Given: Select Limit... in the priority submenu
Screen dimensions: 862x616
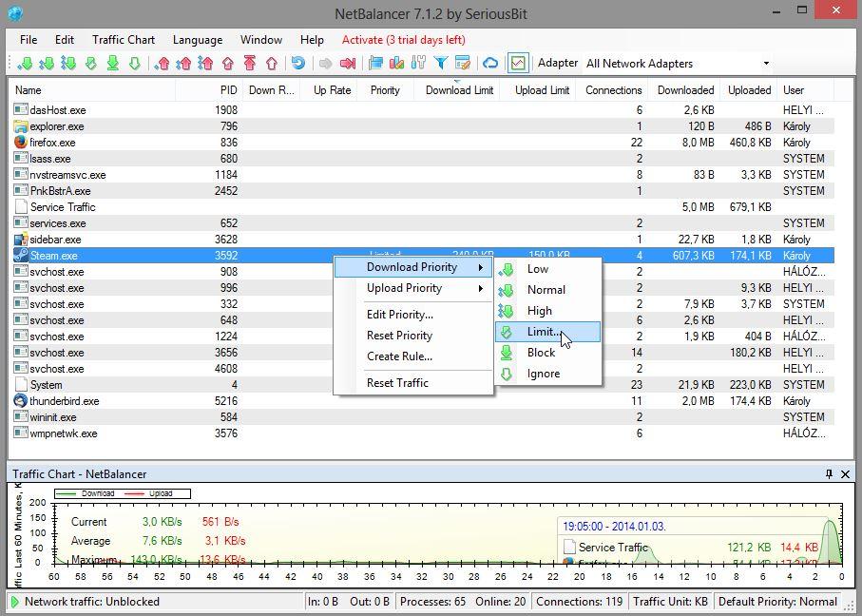Looking at the screenshot, I should point(548,332).
